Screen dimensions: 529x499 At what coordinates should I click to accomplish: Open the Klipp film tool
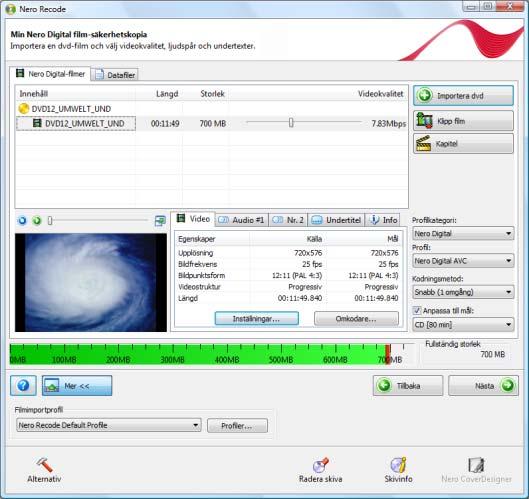click(463, 121)
